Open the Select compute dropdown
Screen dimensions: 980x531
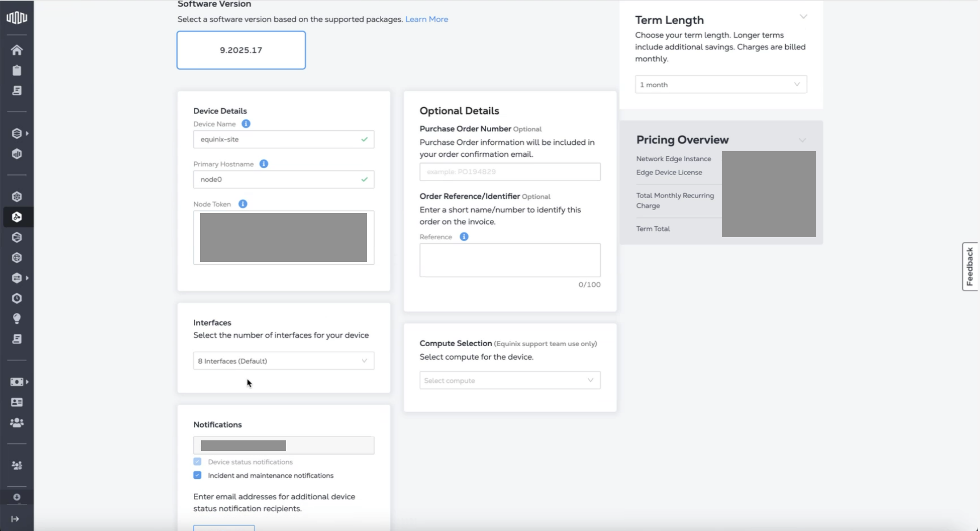[x=510, y=380]
